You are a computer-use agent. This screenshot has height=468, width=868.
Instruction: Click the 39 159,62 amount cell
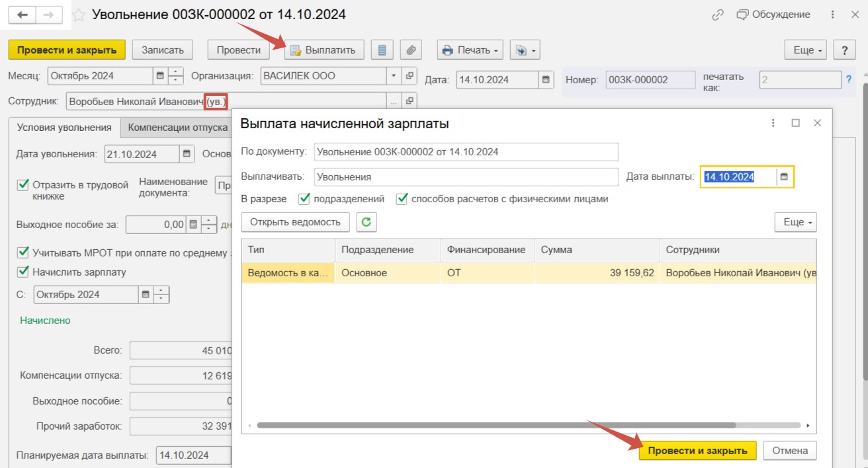point(597,272)
